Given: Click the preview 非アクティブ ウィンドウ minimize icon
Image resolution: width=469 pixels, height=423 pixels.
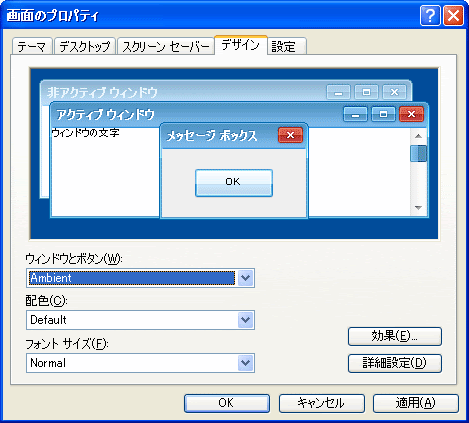Looking at the screenshot, I should coord(338,92).
